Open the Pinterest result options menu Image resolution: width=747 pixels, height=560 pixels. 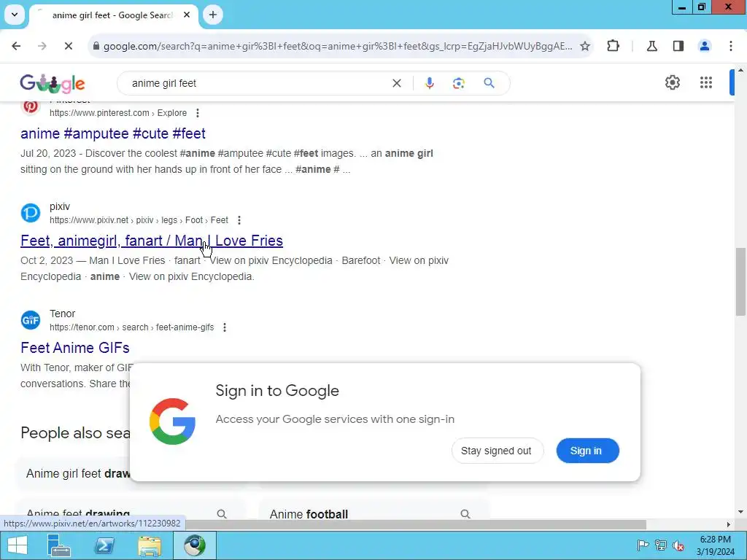click(x=197, y=113)
